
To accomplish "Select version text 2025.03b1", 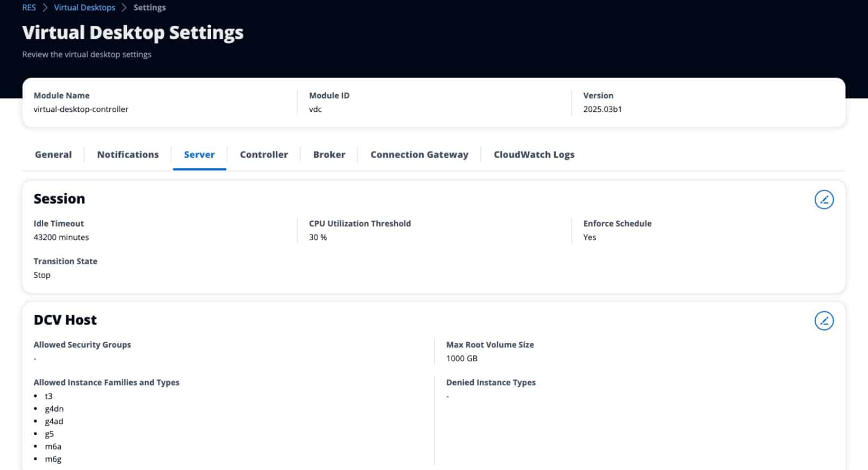I will 603,109.
